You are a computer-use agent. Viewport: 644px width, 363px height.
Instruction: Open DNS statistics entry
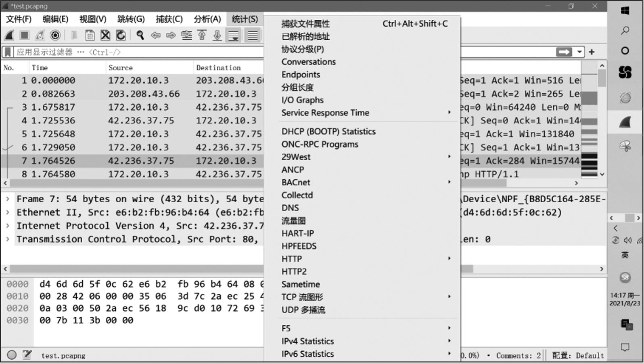coord(362,208)
